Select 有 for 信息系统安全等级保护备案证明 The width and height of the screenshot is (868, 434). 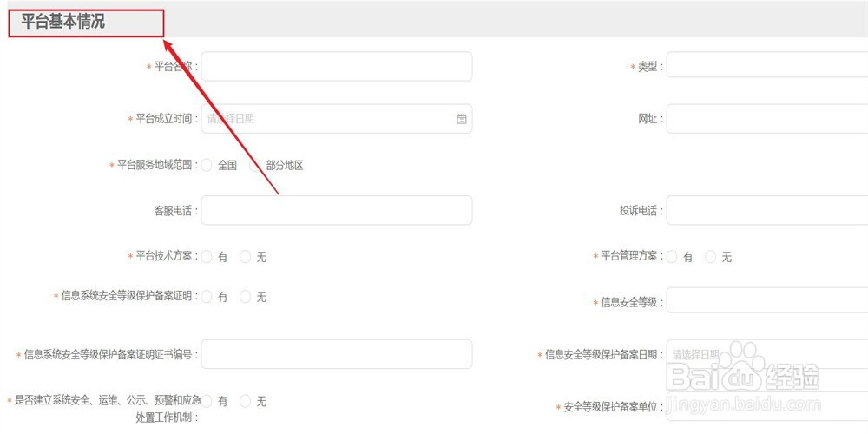click(207, 297)
